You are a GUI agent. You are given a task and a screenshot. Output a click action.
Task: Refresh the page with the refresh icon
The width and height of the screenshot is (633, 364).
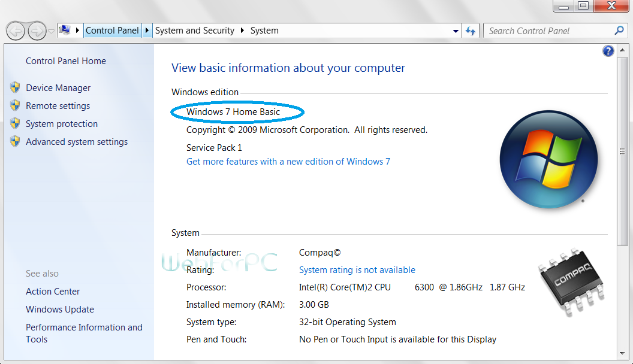pos(471,31)
